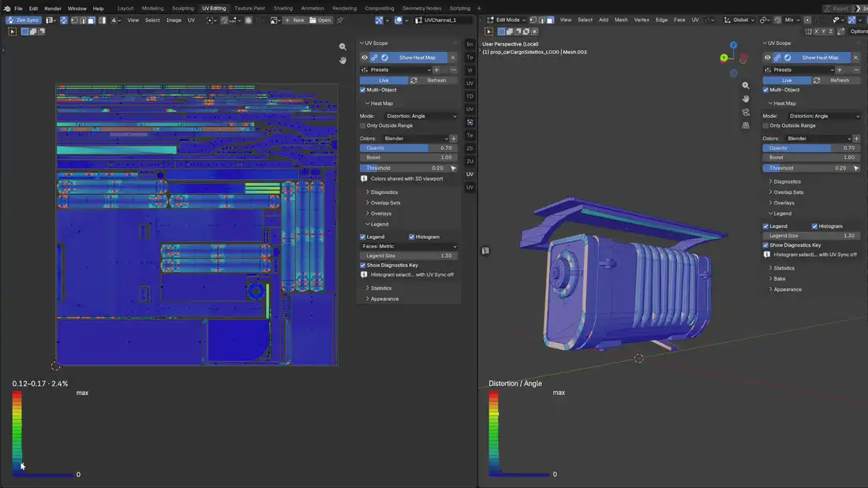Click the Y axis gizmo ball

724,58
